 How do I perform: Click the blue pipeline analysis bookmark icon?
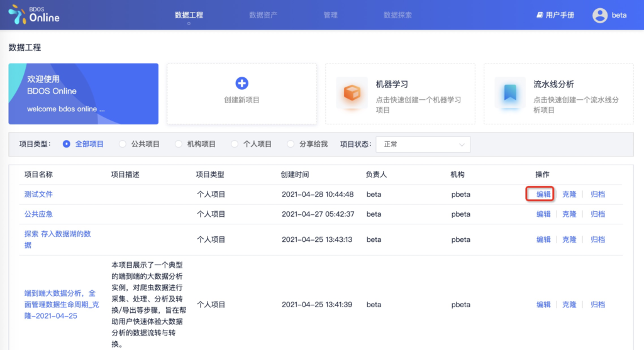[x=510, y=93]
